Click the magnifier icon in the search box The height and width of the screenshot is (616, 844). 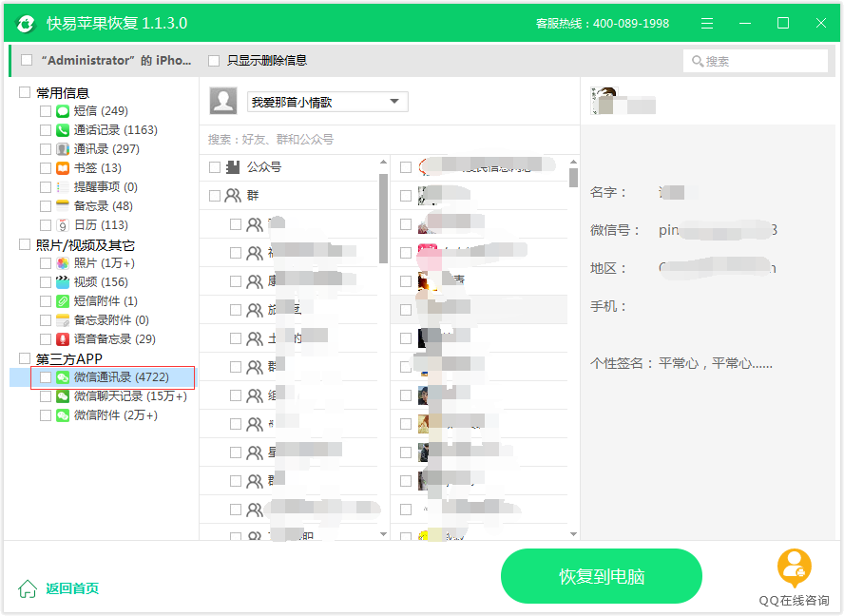(698, 62)
